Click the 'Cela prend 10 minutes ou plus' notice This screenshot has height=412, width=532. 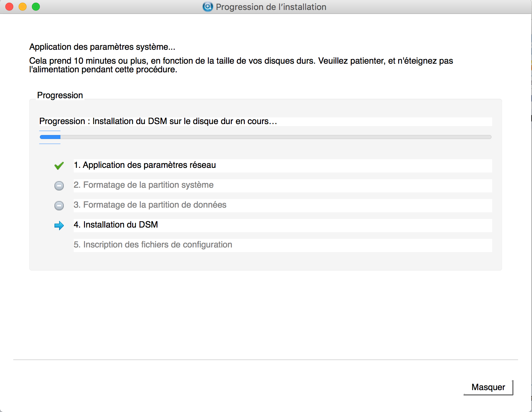click(x=241, y=65)
